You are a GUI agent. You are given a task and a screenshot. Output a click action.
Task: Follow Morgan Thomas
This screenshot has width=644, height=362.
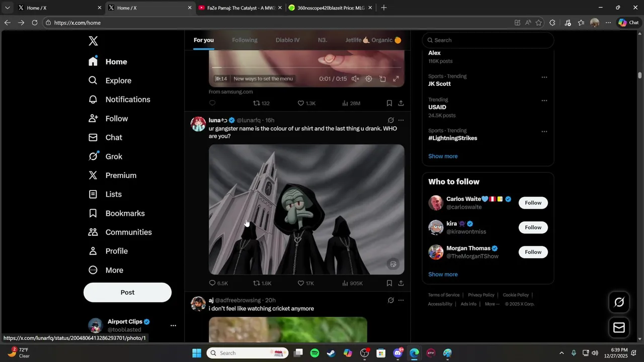click(533, 252)
